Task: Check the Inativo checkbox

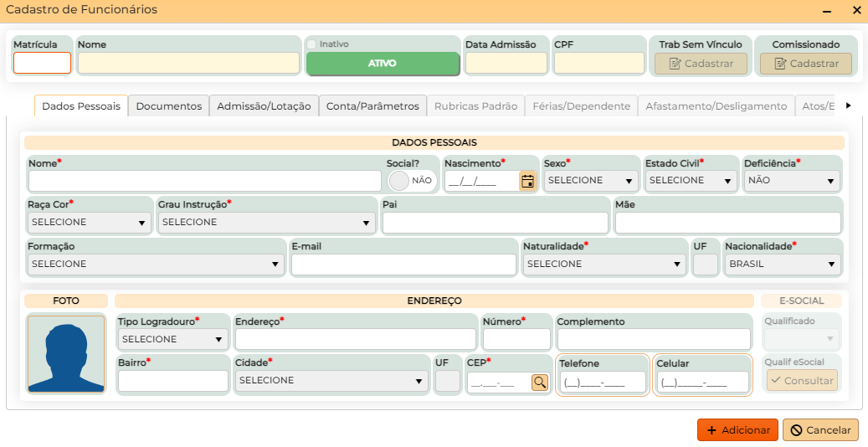Action: (311, 44)
